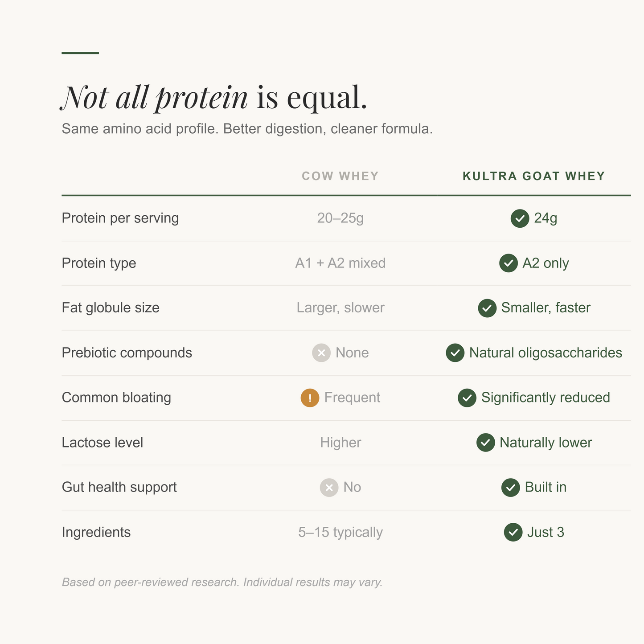The width and height of the screenshot is (644, 644).
Task: Select the COW WHEY column header
Action: click(x=340, y=176)
